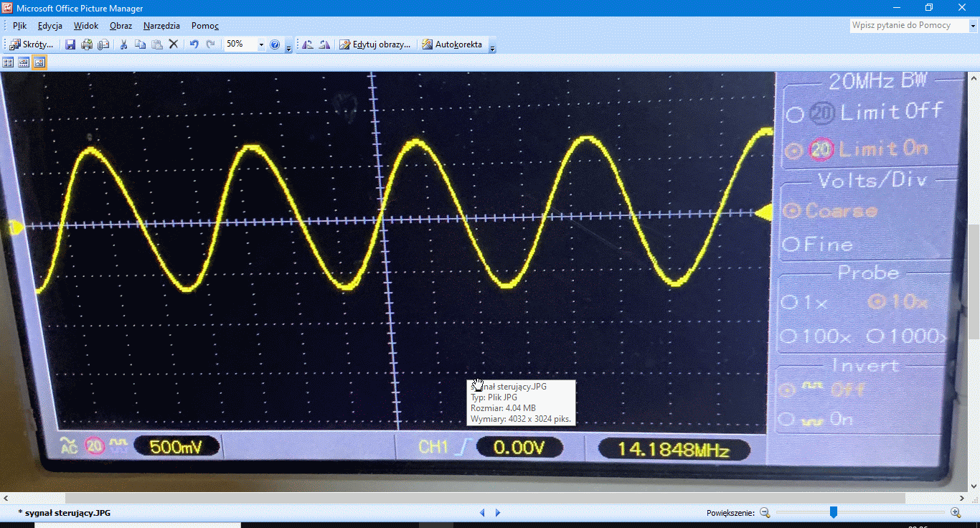Switch to Filmstrip view

24,62
